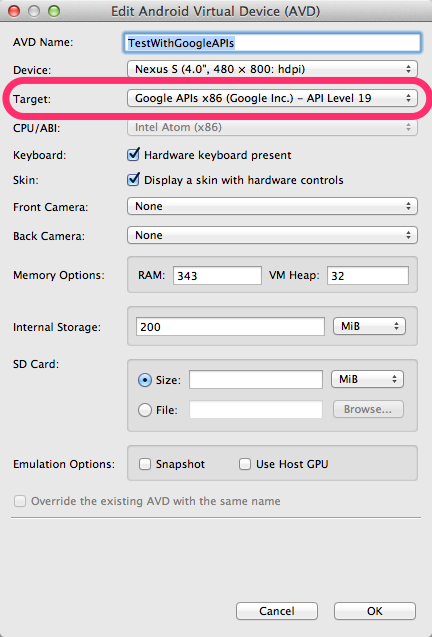
Task: Open the Device dropdown showing Nexus S
Action: click(272, 69)
